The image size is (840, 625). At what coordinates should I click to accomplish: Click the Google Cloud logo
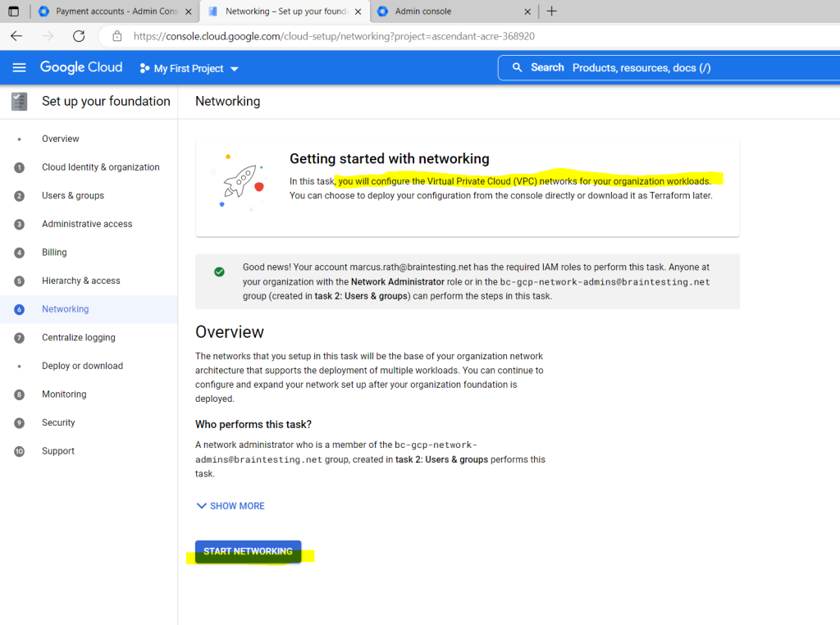tap(81, 67)
